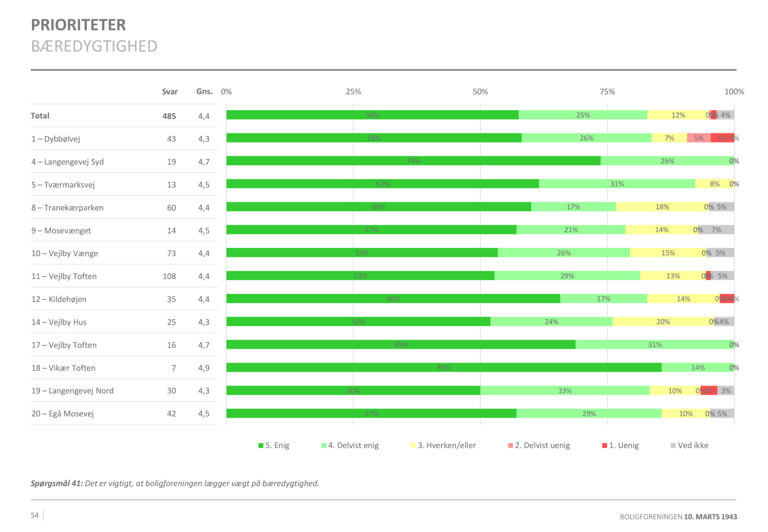Click the 20% yellow segment for Vejlby Hus

click(663, 322)
